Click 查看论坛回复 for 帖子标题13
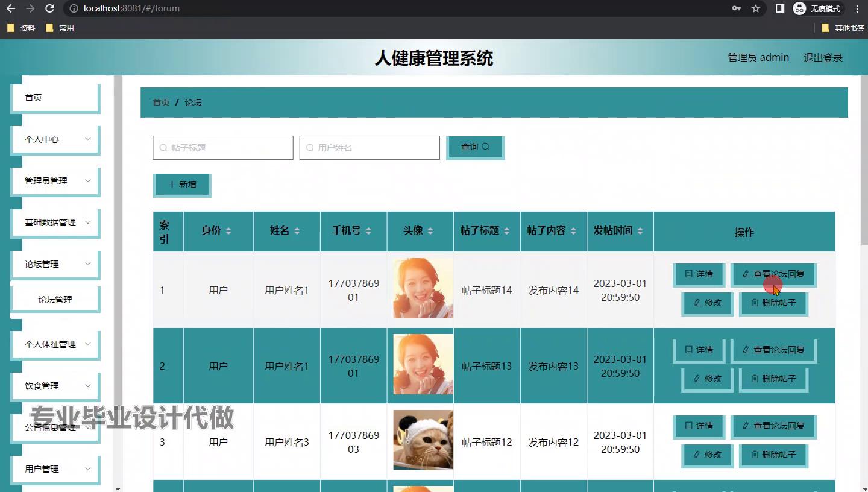Screen dimensions: 868x492 [773, 350]
